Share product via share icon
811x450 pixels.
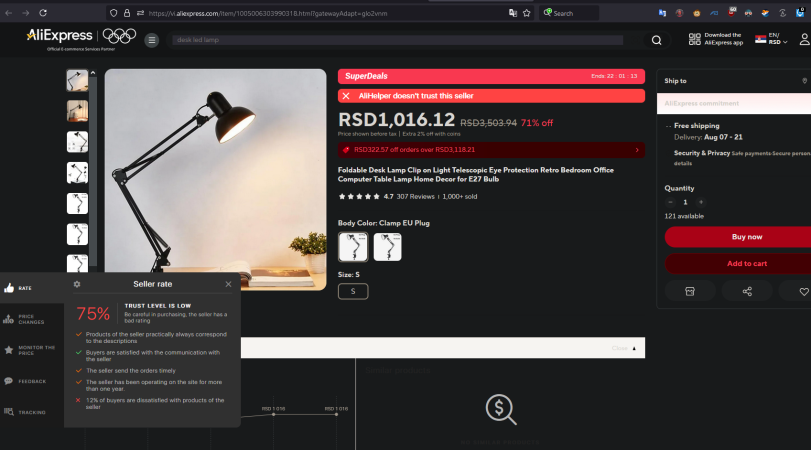pyautogui.click(x=747, y=291)
